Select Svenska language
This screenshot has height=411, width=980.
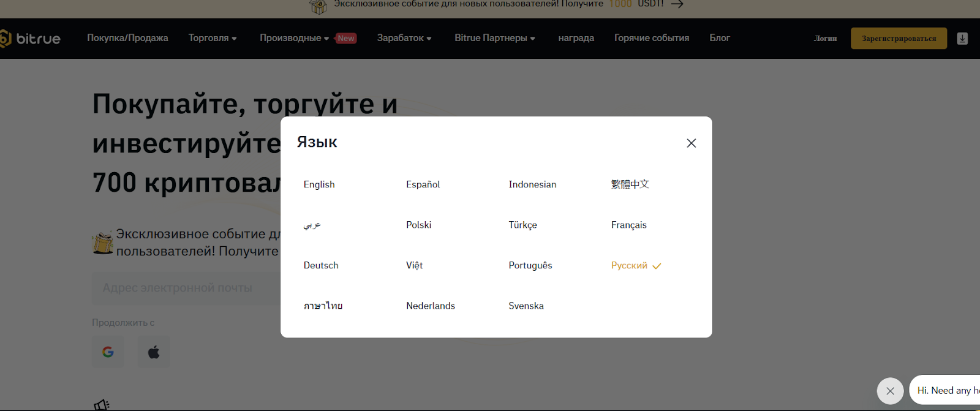click(526, 306)
